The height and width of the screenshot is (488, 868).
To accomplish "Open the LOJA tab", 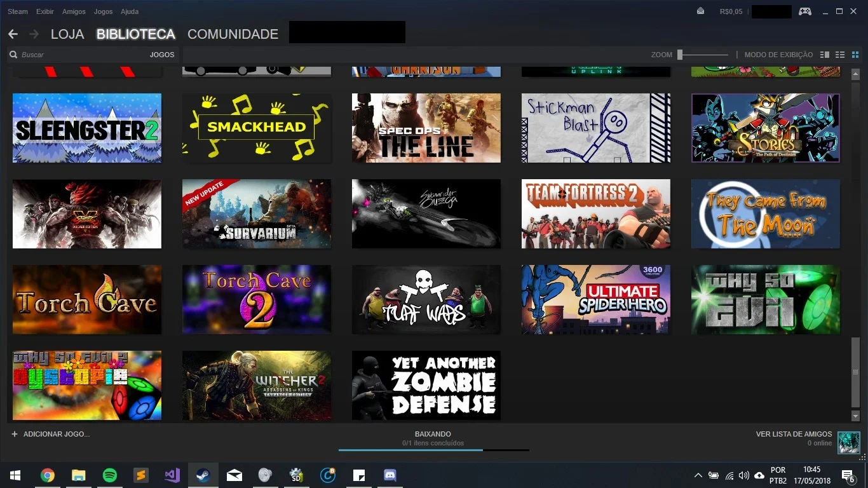I will pyautogui.click(x=67, y=34).
